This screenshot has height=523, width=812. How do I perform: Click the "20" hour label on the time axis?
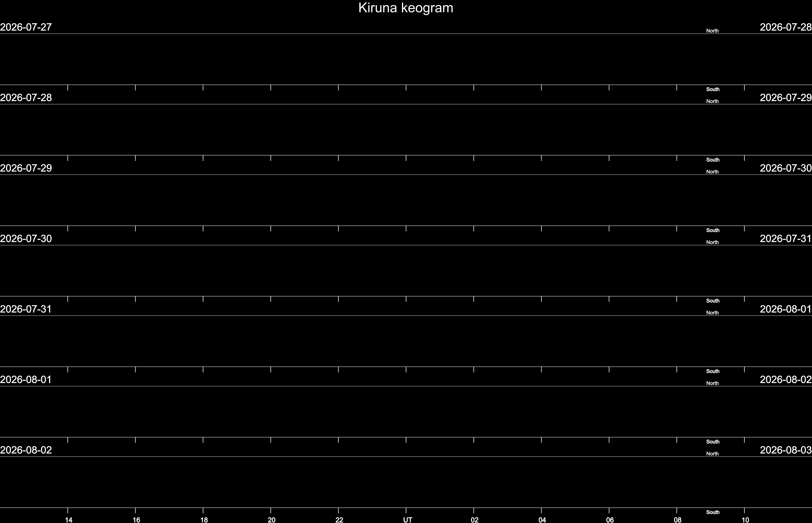272,520
